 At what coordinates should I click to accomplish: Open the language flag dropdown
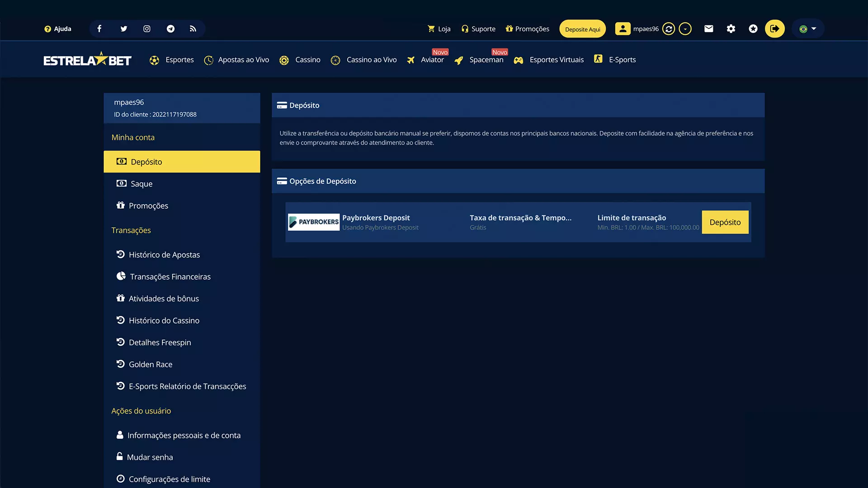[808, 29]
